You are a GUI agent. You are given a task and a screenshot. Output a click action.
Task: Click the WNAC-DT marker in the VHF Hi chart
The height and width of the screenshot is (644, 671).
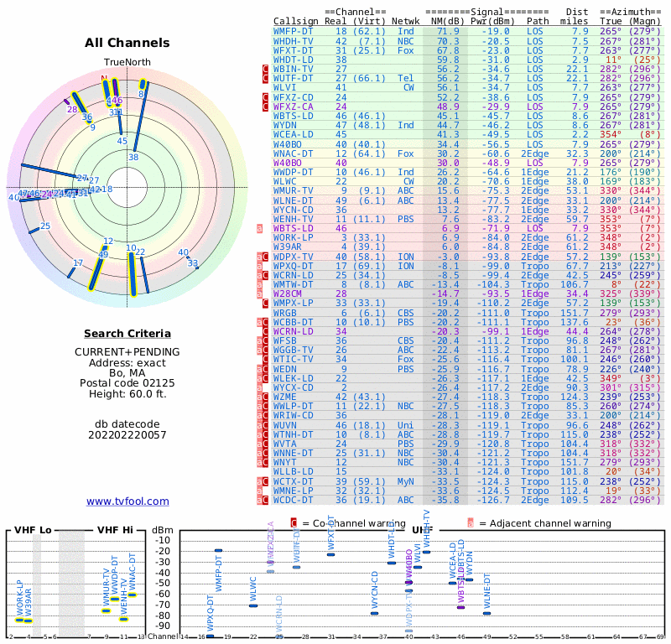click(133, 595)
